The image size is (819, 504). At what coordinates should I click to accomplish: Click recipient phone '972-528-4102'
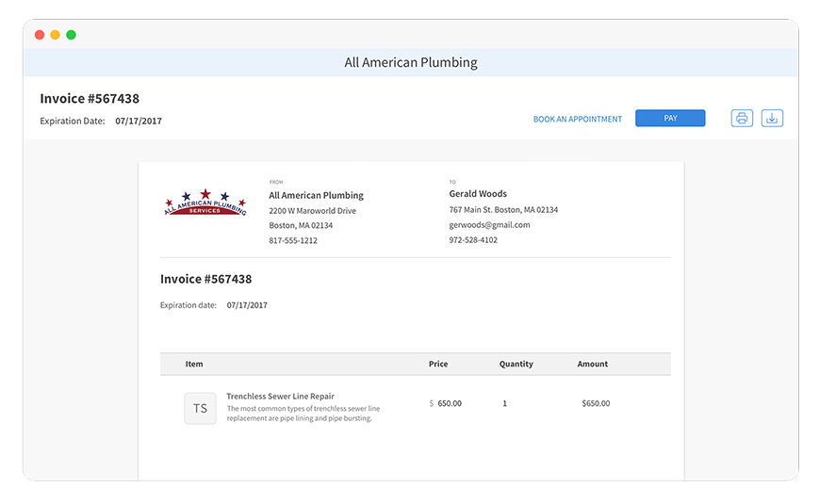pyautogui.click(x=473, y=240)
